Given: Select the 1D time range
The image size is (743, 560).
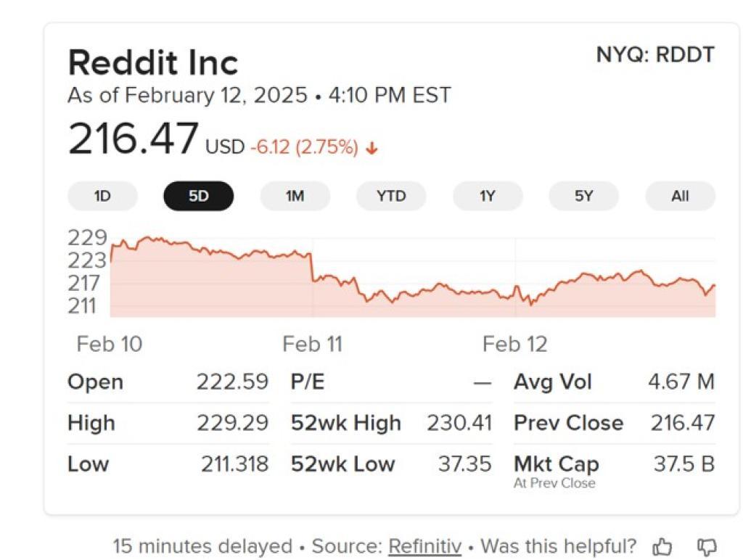Looking at the screenshot, I should point(102,196).
